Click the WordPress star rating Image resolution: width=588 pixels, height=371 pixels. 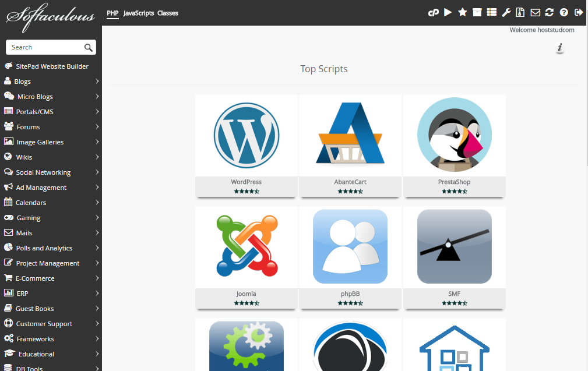pyautogui.click(x=247, y=192)
